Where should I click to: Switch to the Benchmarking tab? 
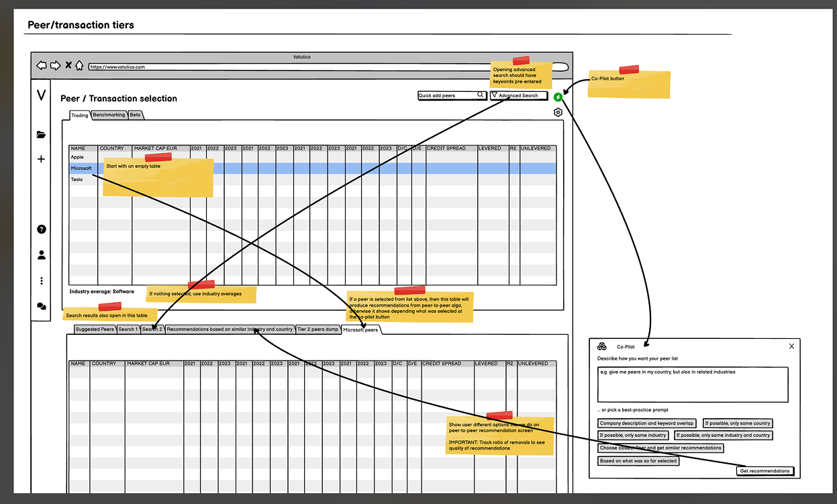pyautogui.click(x=109, y=115)
